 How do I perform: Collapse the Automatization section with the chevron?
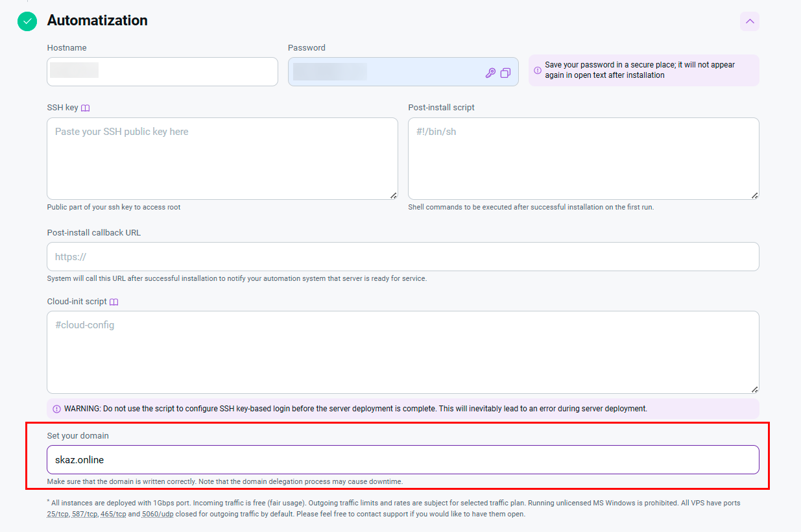tap(749, 21)
